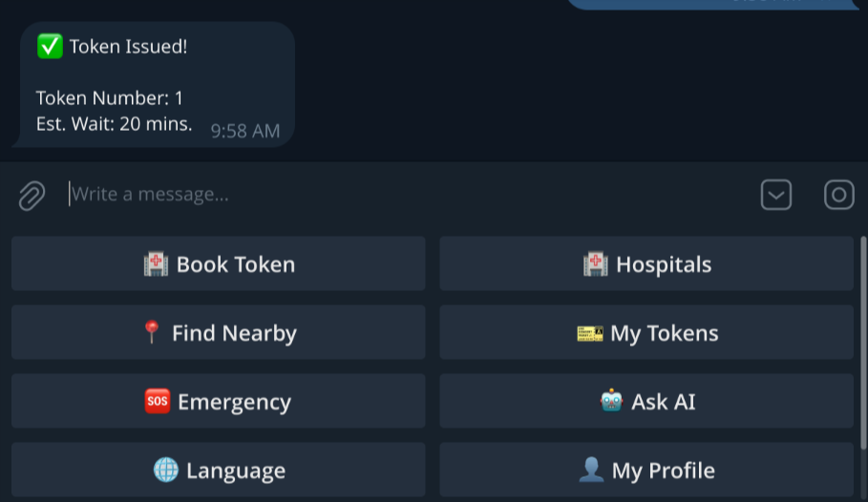Click the paperclip attach file icon
The width and height of the screenshot is (868, 502).
(x=32, y=196)
